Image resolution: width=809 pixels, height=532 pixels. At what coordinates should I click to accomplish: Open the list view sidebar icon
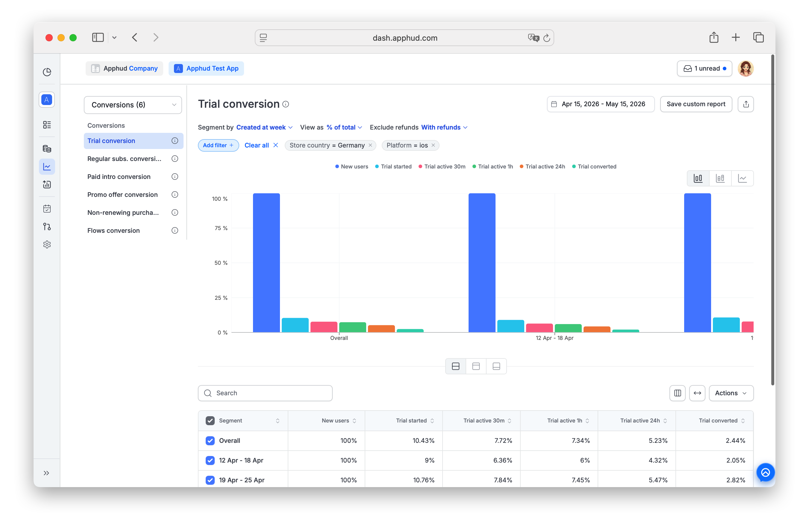pos(47,125)
